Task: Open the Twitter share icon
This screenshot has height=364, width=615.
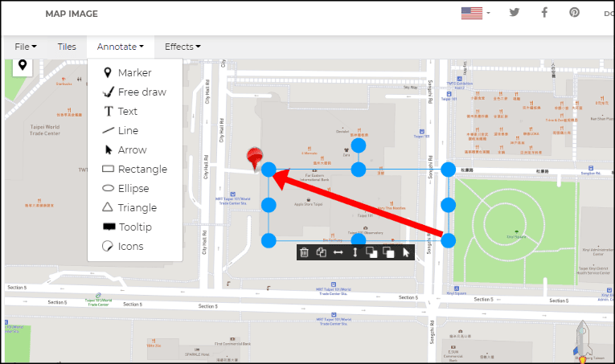Action: [515, 13]
